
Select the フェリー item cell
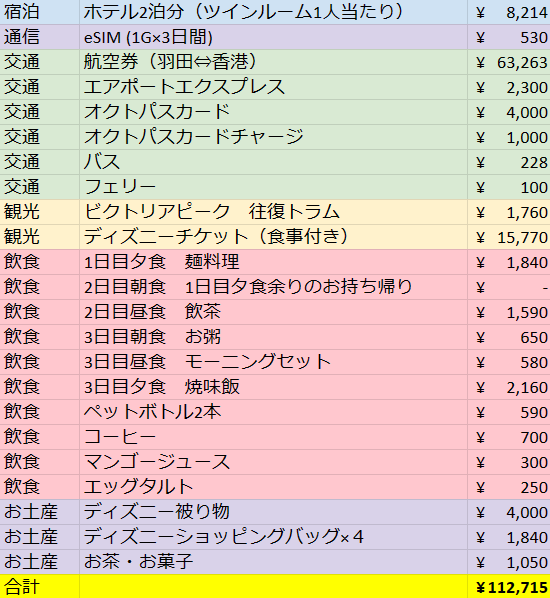[273, 187]
